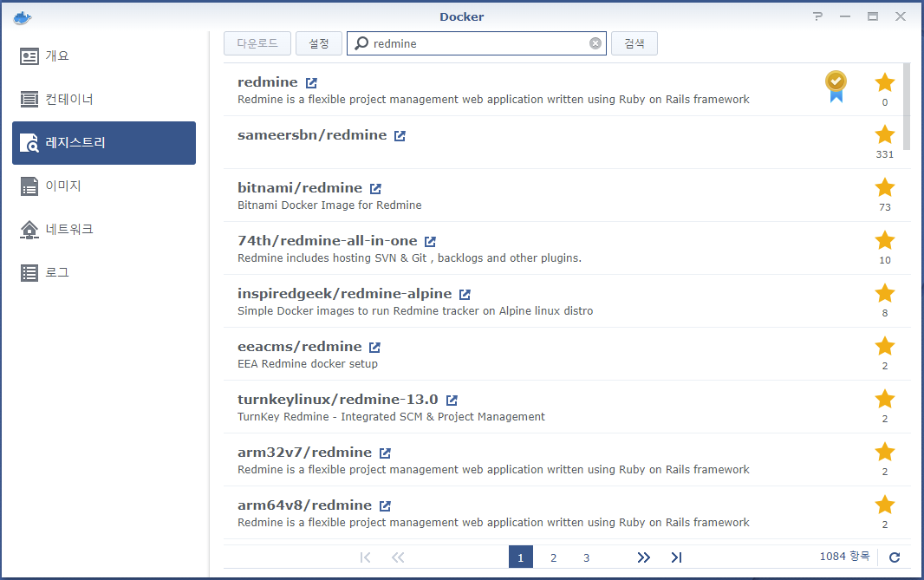Click the star icon for official redmine
Viewport: 924px width, 580px height.
point(884,82)
